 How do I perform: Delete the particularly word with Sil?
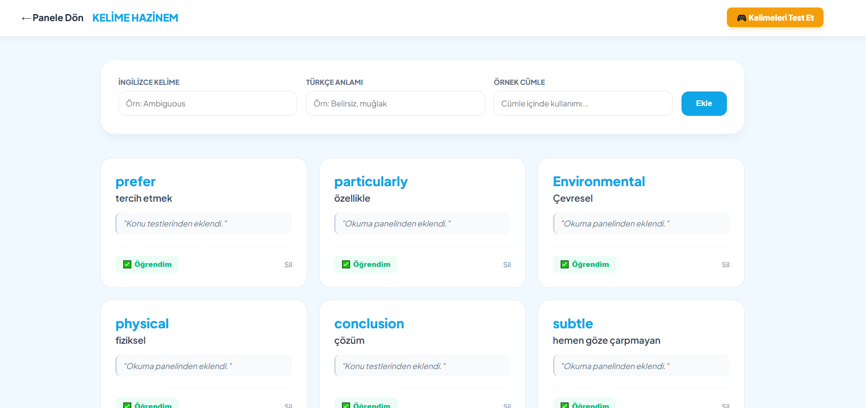(507, 265)
